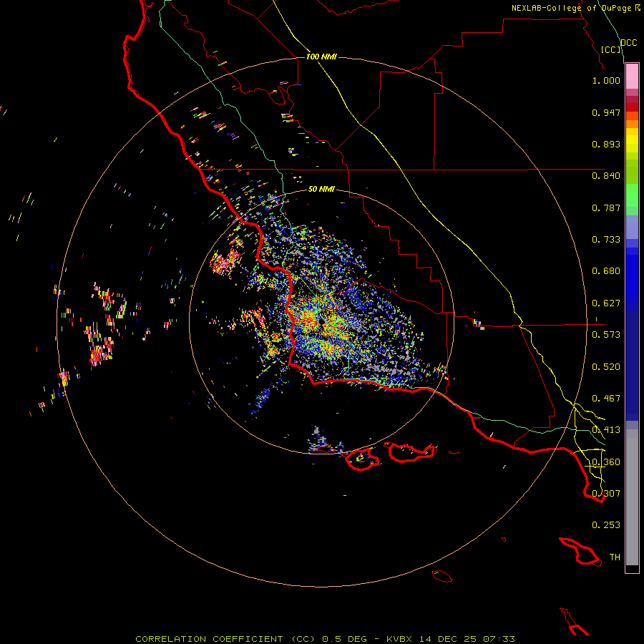Click the 0.840 legend value

point(606,176)
